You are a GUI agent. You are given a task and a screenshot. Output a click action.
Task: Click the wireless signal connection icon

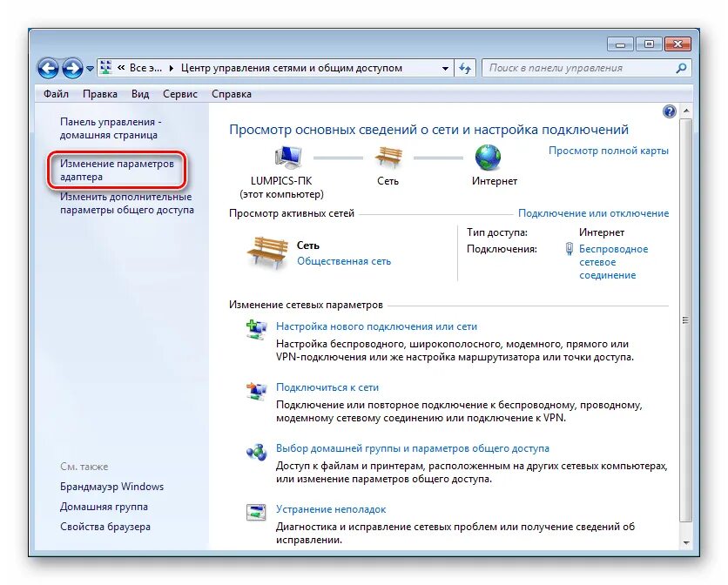[570, 249]
